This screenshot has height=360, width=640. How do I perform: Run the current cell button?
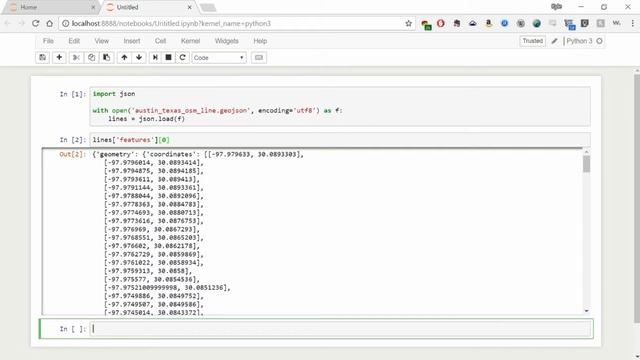point(155,58)
